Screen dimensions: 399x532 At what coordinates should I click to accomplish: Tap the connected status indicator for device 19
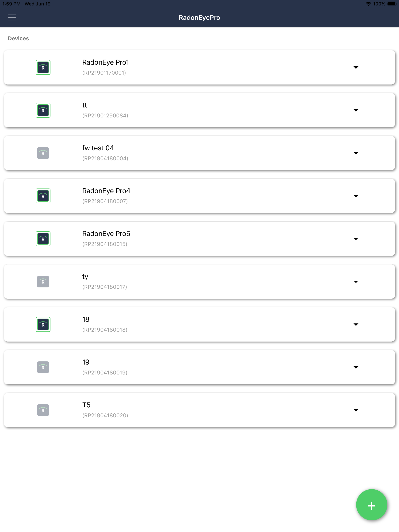[43, 367]
